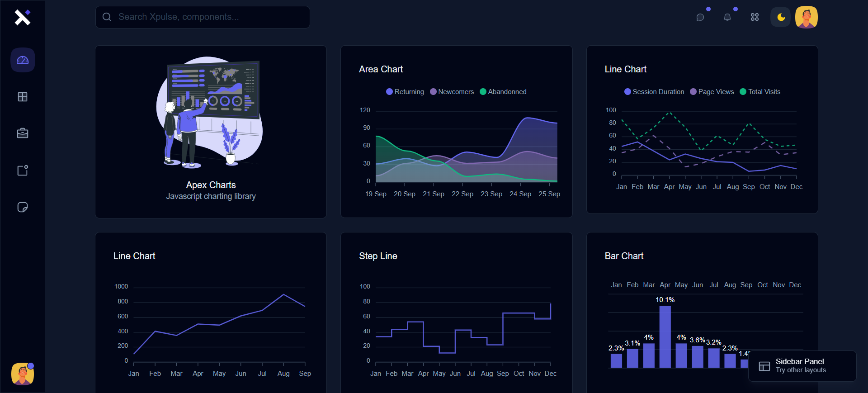Open the apps grid icon in header
868x393 pixels.
[x=755, y=17]
